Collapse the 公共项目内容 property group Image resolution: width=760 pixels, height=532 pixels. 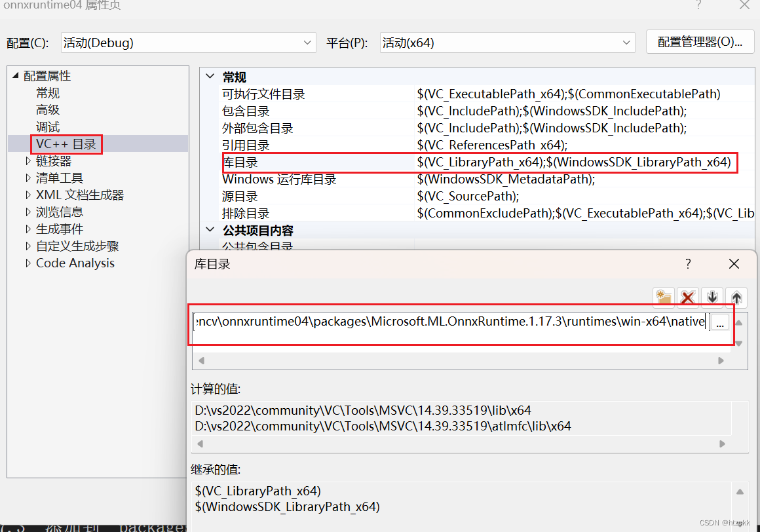210,229
